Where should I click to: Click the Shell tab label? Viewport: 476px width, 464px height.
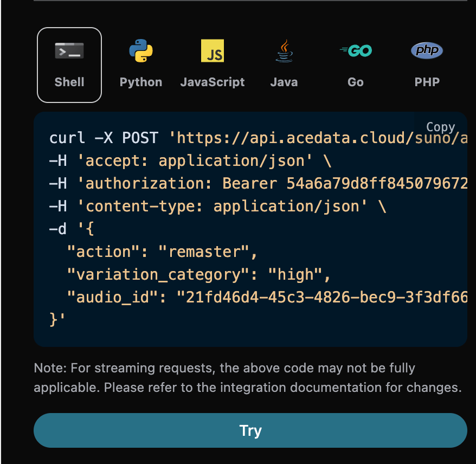(69, 82)
